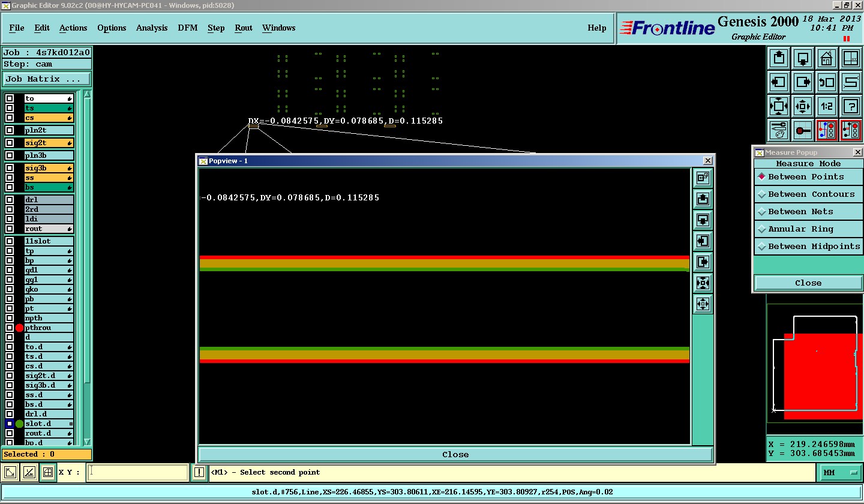The image size is (864, 504).
Task: Click the wrench and palette settings icon
Action: [x=779, y=130]
